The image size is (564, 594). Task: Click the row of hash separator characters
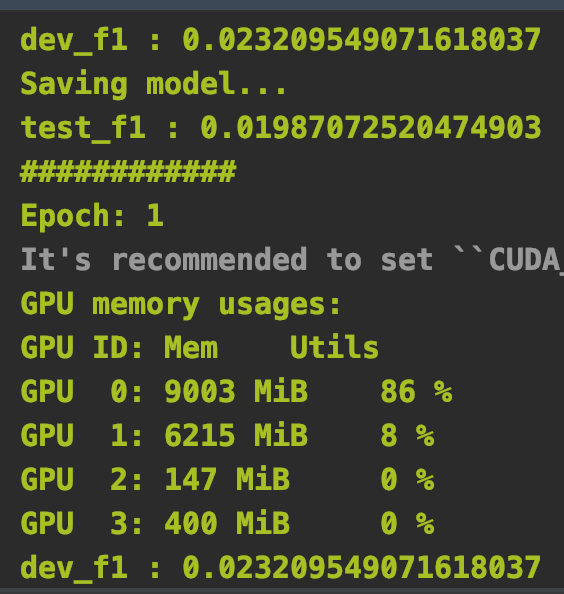click(x=128, y=172)
